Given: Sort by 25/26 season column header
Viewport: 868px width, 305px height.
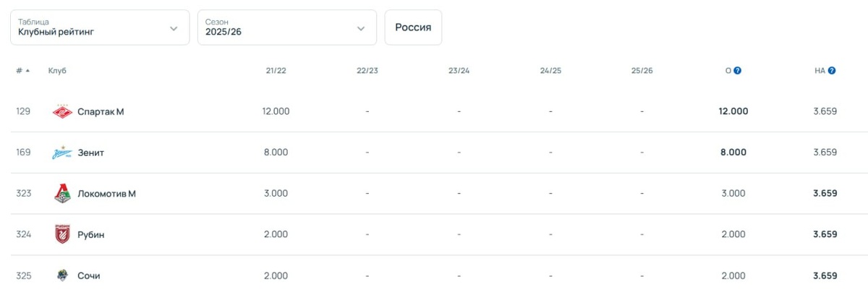Looking at the screenshot, I should click(642, 71).
